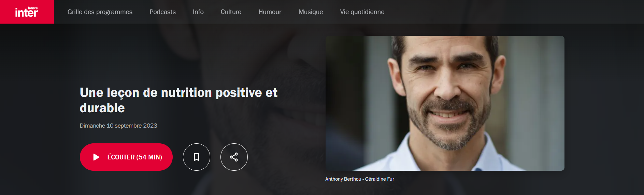Navigate to the Humour section
This screenshot has height=195, width=644.
(x=270, y=12)
